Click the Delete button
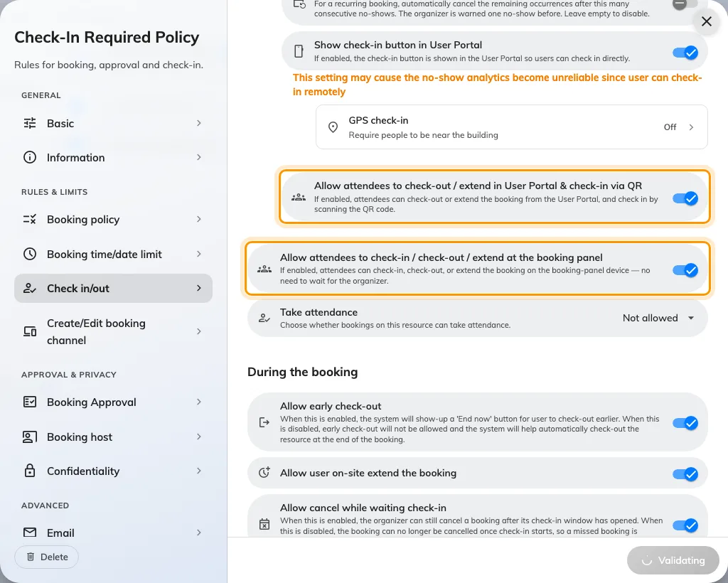 (46, 557)
